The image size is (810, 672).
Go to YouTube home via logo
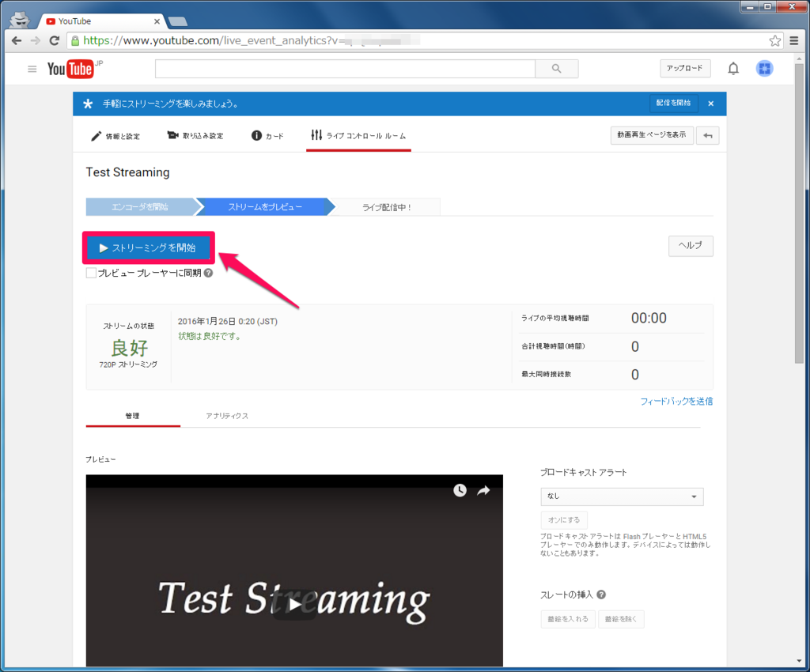[70, 69]
